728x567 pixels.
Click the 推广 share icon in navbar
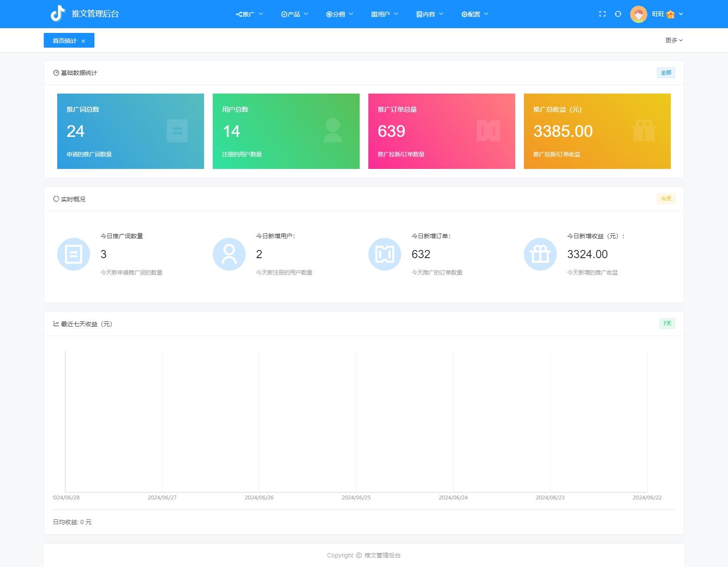[239, 14]
